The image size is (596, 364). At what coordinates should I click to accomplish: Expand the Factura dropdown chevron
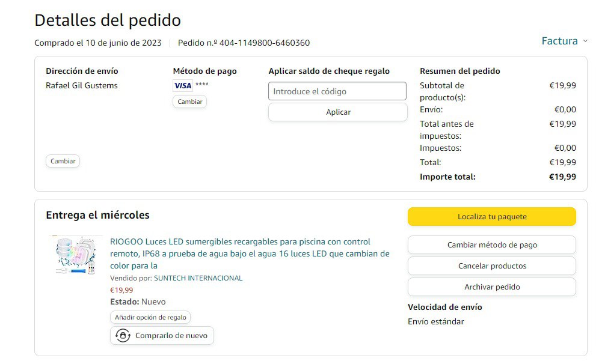tap(585, 41)
